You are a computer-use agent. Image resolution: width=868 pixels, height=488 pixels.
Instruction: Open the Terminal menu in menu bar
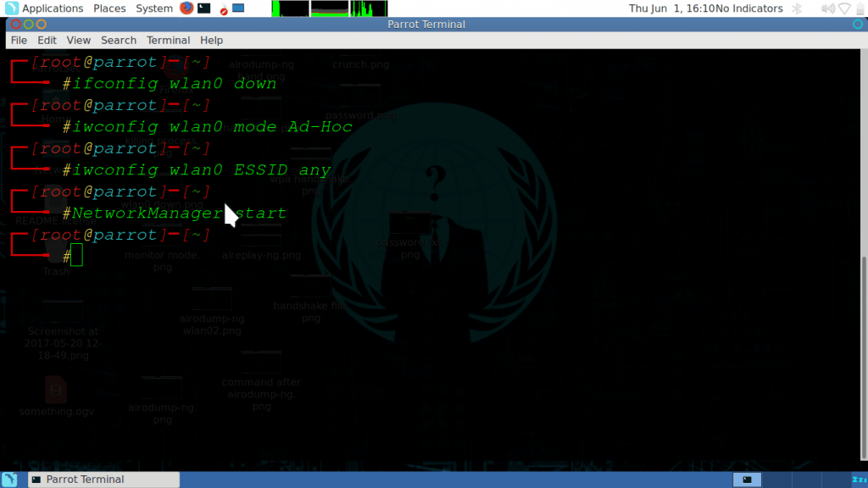pos(168,40)
